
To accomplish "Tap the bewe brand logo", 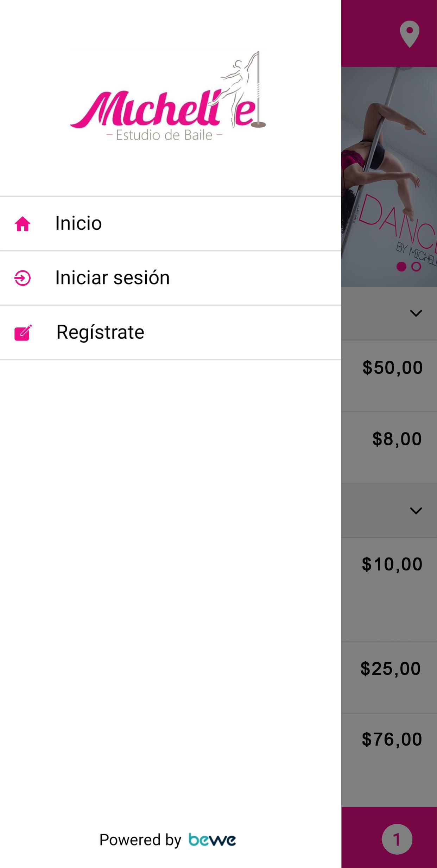I will [212, 840].
